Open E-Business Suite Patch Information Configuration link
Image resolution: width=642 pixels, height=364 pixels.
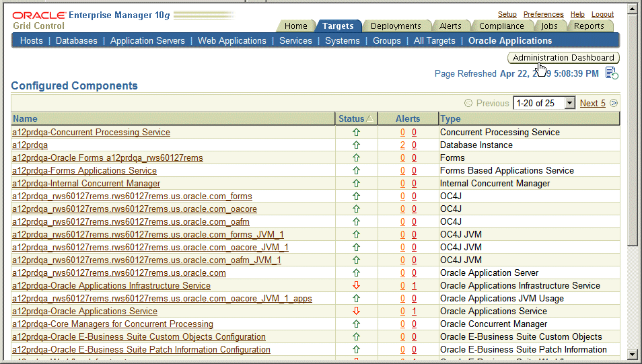coord(141,350)
